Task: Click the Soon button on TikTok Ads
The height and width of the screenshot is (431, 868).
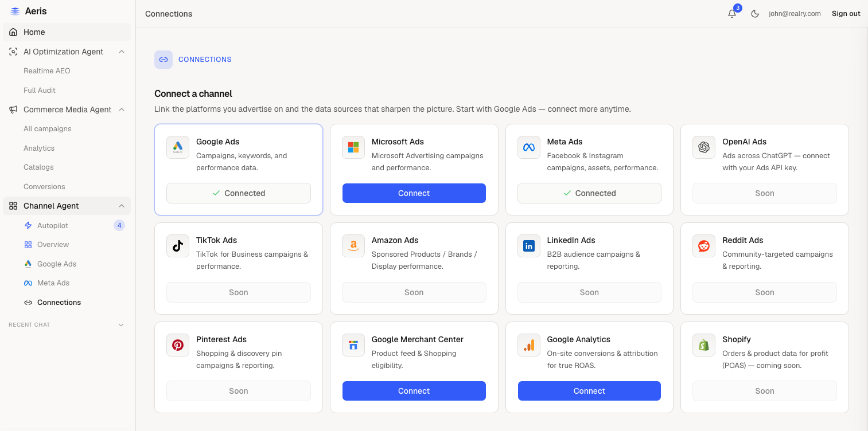Action: pyautogui.click(x=239, y=292)
